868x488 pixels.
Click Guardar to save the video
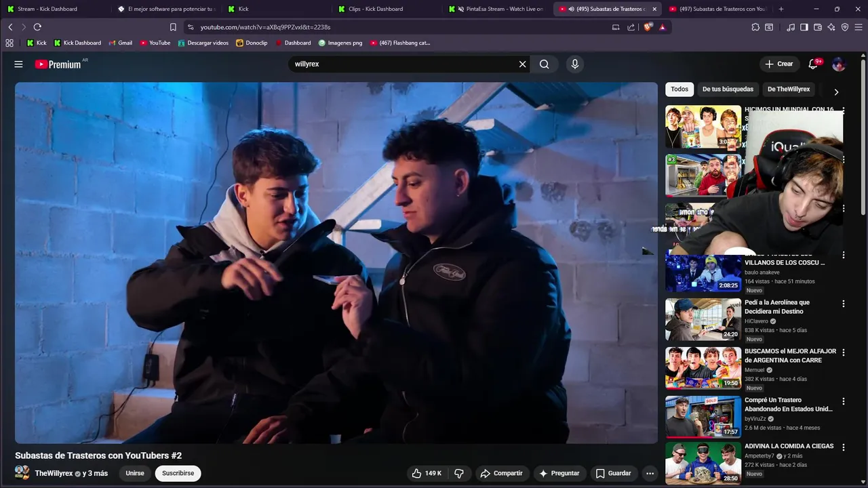pos(613,473)
